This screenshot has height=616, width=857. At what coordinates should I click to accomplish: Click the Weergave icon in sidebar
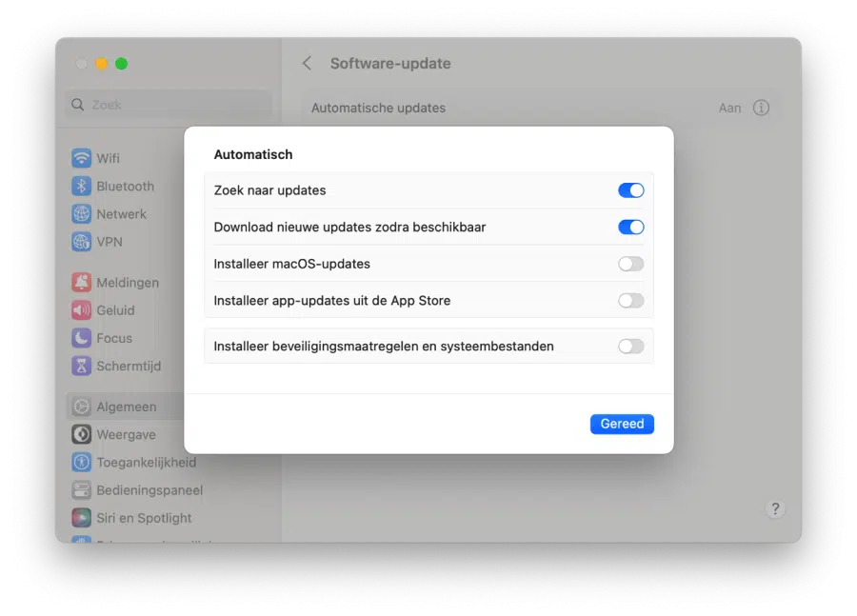click(x=82, y=434)
